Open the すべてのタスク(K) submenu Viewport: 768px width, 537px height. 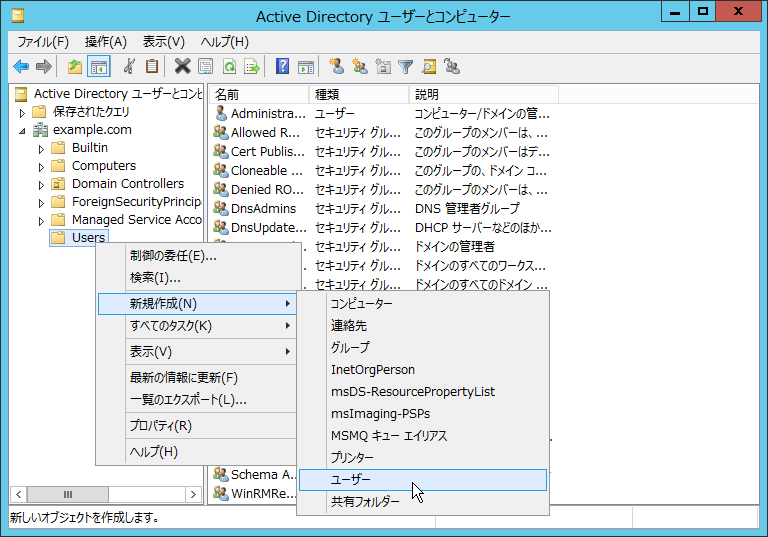tap(197, 326)
